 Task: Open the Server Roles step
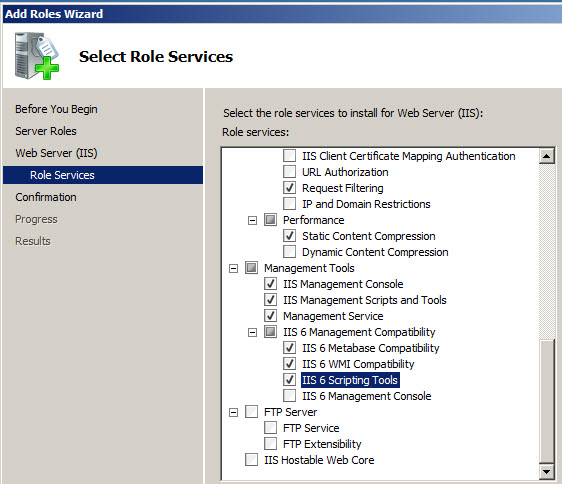[x=46, y=131]
